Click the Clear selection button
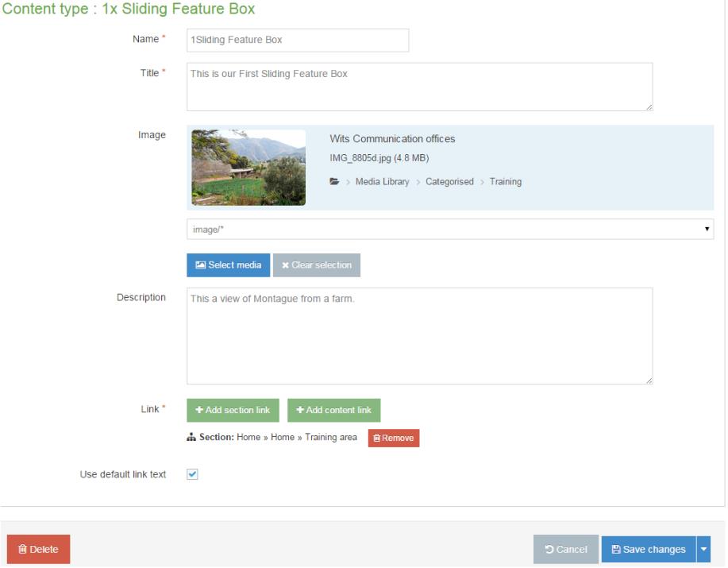Image resolution: width=728 pixels, height=568 pixels. (x=317, y=265)
